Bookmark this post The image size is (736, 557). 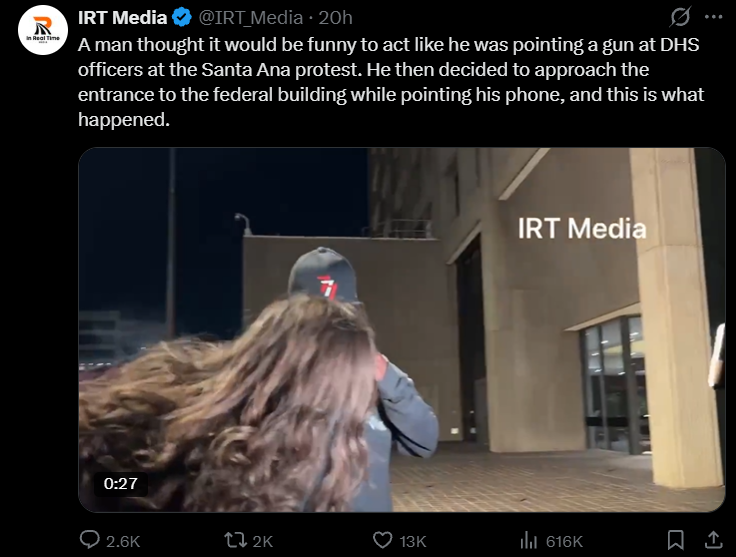pos(675,540)
